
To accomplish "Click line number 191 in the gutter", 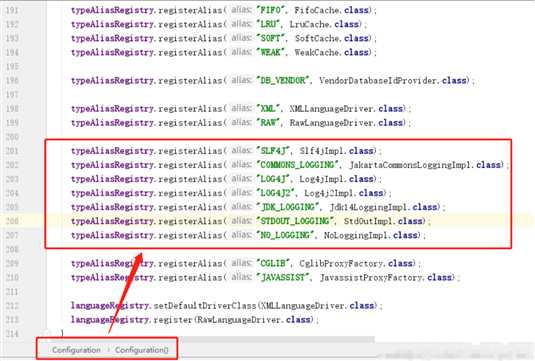I will tap(12, 10).
